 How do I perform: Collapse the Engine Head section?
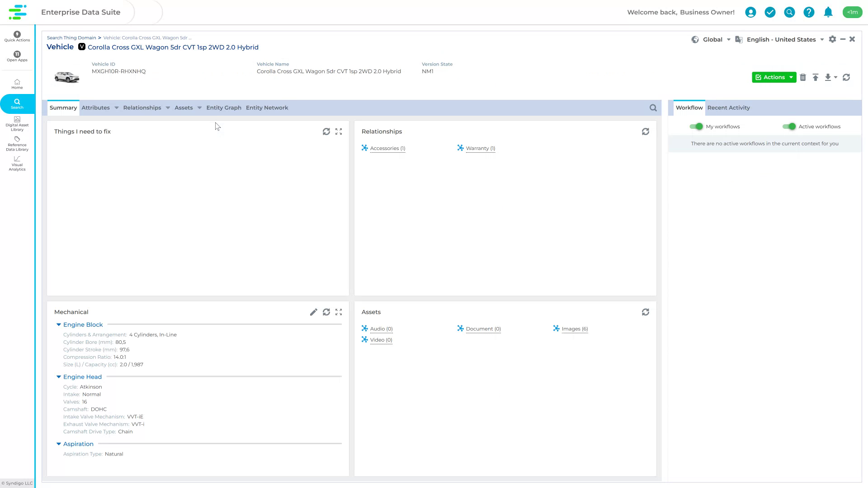tap(58, 376)
